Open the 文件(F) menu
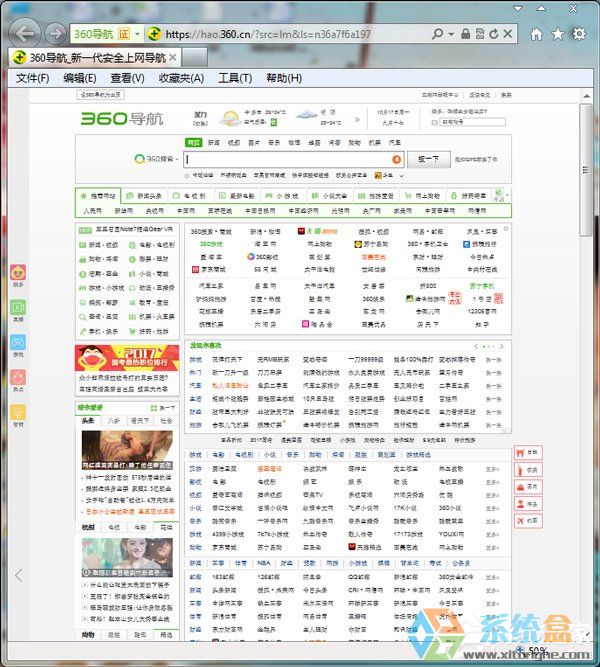This screenshot has width=600, height=667. click(x=32, y=78)
